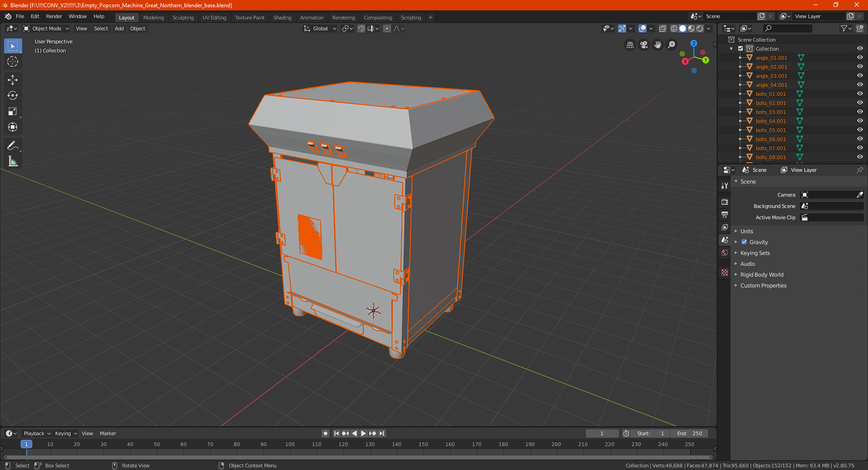The height and width of the screenshot is (470, 868).
Task: Select the Measure tool
Action: pos(13,161)
